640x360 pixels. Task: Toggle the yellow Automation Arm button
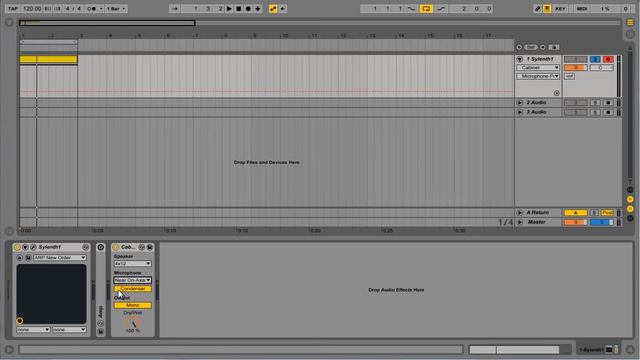pyautogui.click(x=273, y=9)
